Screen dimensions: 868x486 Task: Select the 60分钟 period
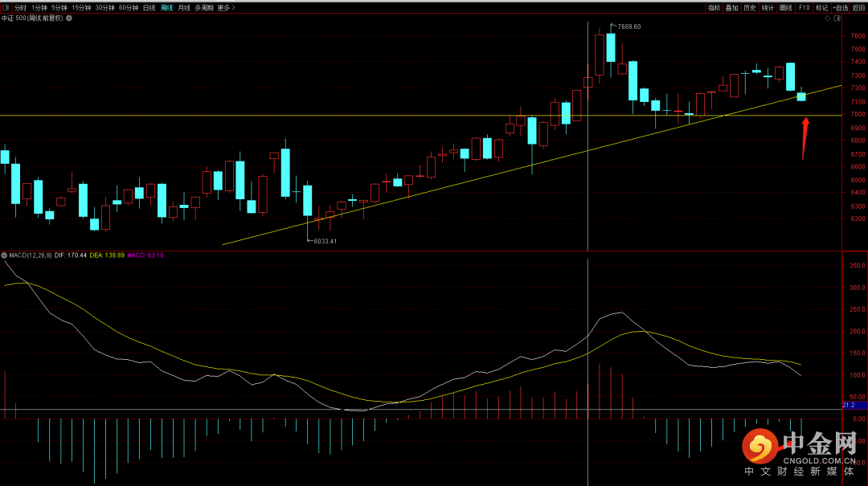[x=128, y=7]
